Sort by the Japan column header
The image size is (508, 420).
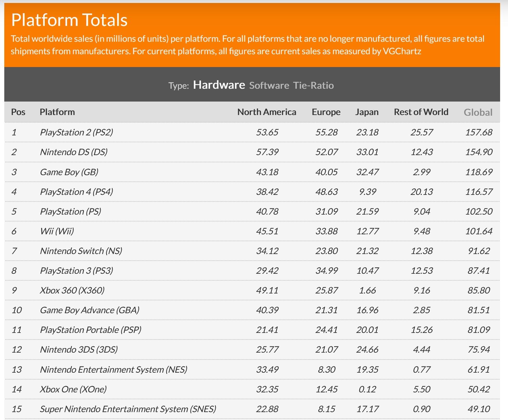click(367, 112)
